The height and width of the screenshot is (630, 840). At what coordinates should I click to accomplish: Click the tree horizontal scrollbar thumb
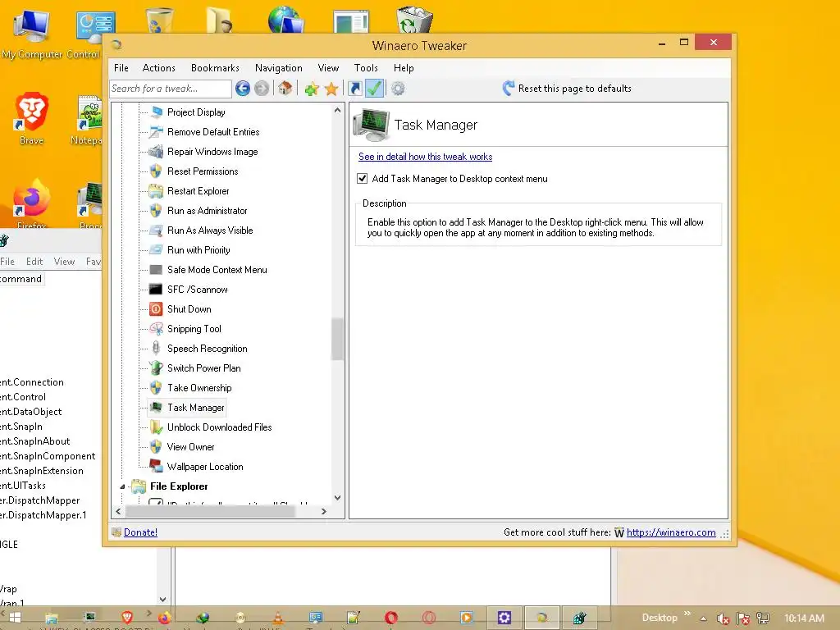pos(210,512)
